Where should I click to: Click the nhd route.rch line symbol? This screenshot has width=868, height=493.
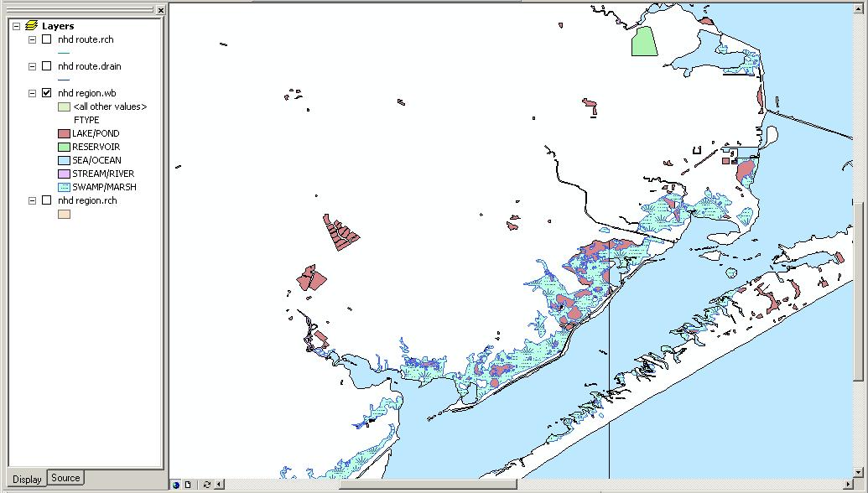tap(64, 53)
